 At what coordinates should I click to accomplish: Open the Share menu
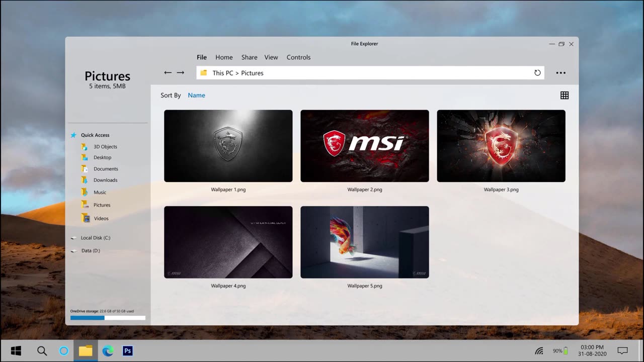(x=249, y=57)
